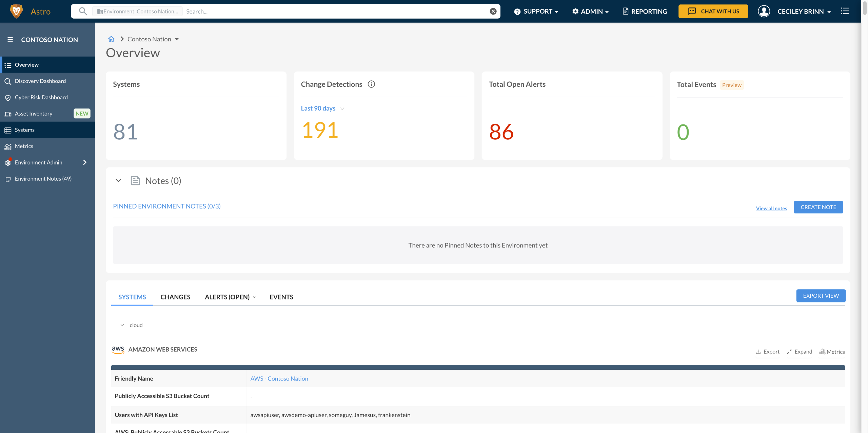Click the Change Detections info icon
The image size is (868, 433).
pos(371,84)
